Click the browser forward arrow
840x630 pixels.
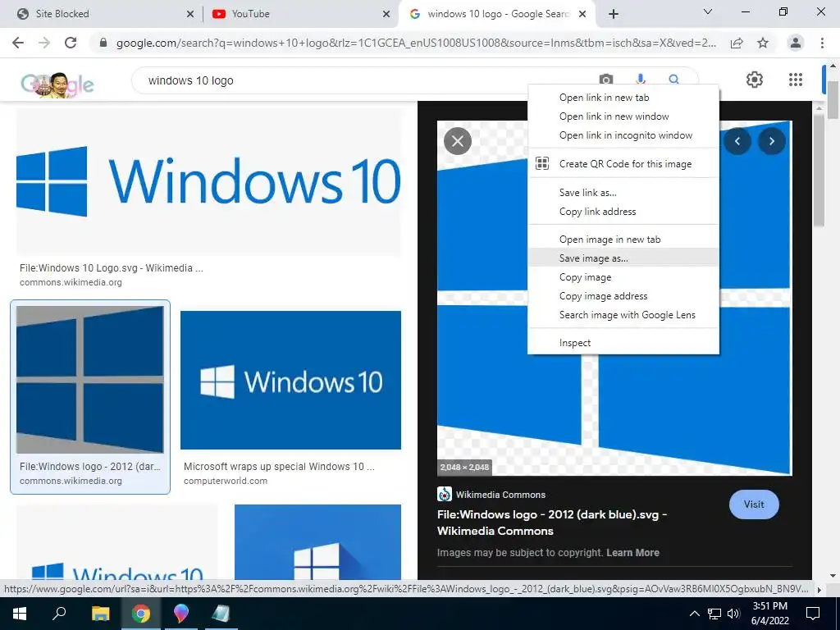(x=44, y=43)
